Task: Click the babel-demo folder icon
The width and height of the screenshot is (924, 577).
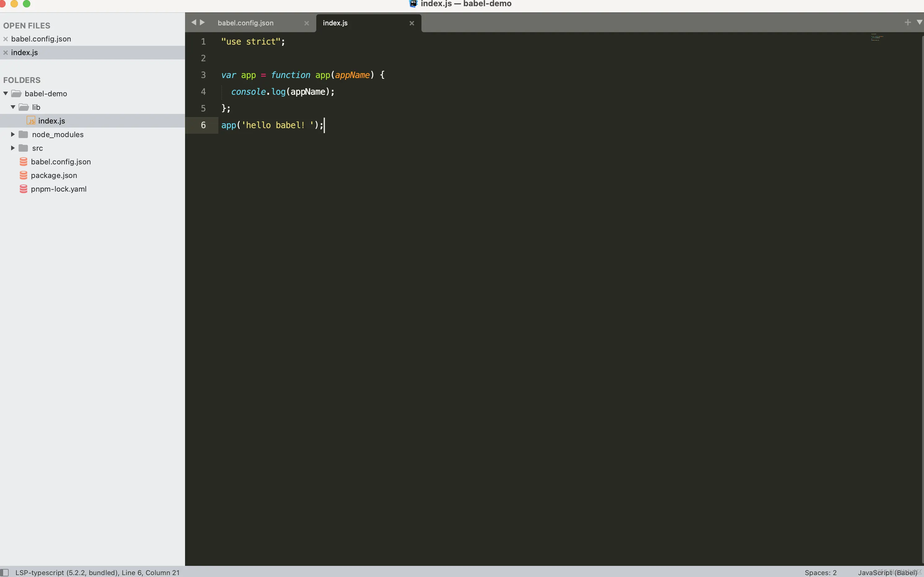Action: (x=16, y=93)
